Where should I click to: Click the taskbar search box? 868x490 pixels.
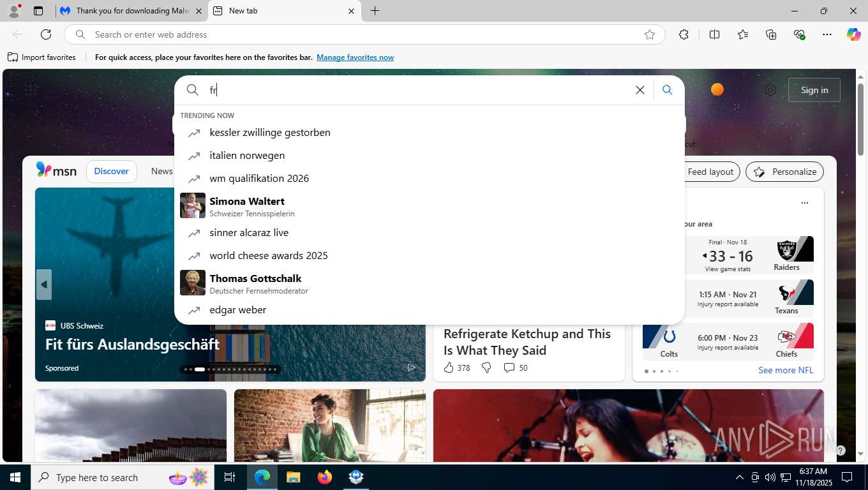pos(121,477)
